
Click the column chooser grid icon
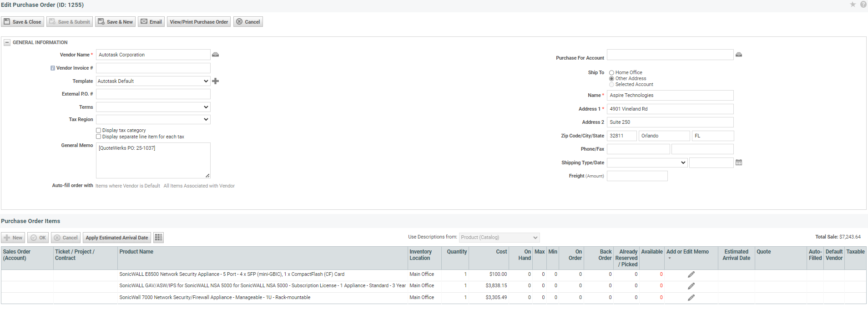coord(158,238)
